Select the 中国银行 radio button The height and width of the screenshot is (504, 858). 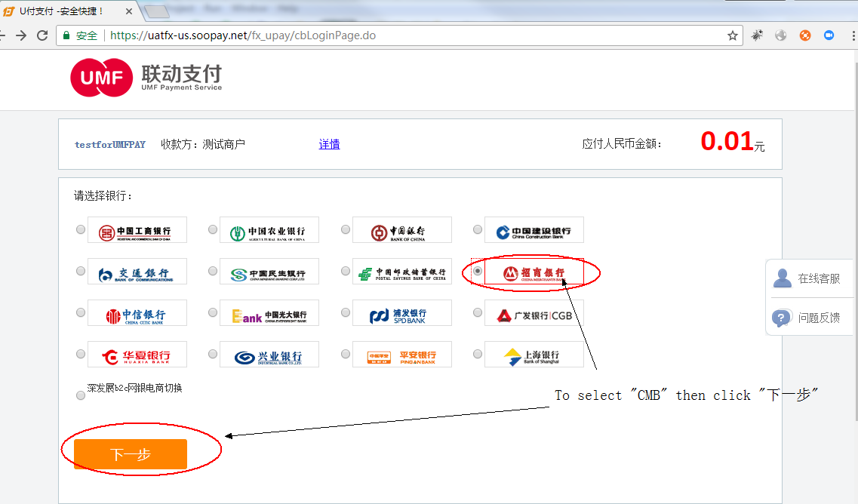[x=345, y=229]
